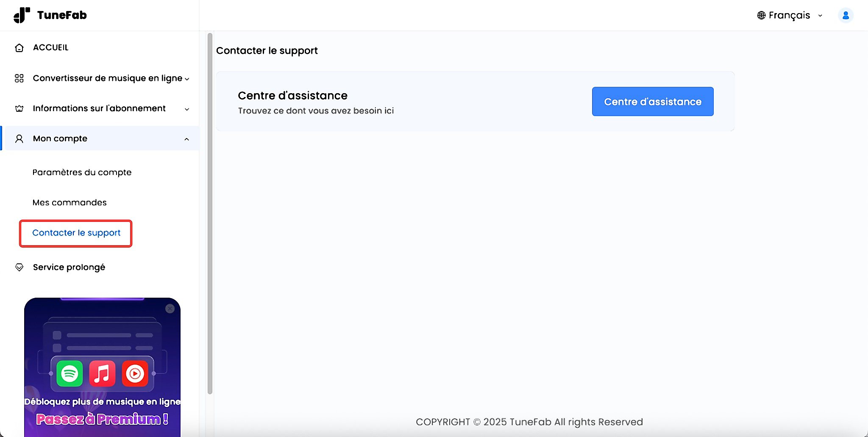
Task: Click the content area scrollbar
Action: click(209, 212)
